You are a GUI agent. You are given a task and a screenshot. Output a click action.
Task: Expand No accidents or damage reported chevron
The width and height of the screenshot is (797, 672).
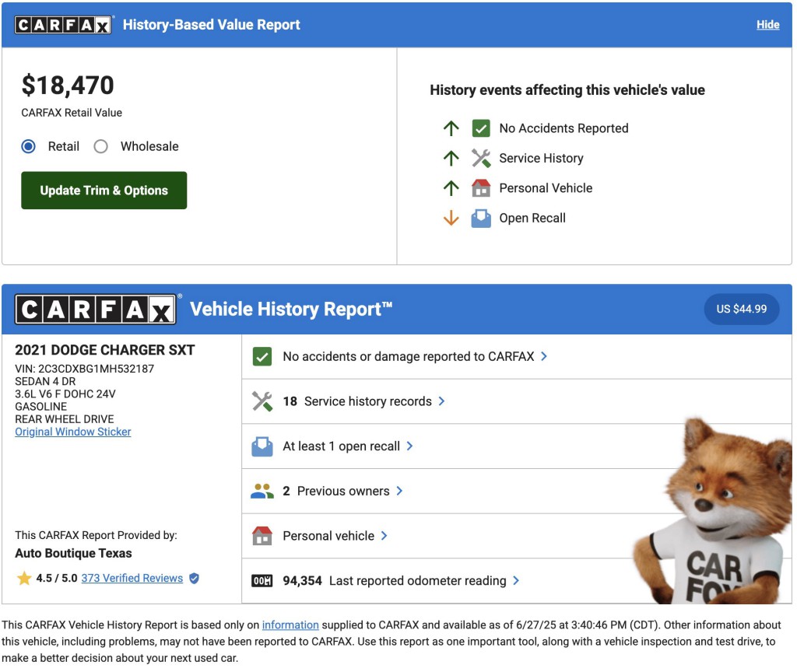pyautogui.click(x=544, y=356)
